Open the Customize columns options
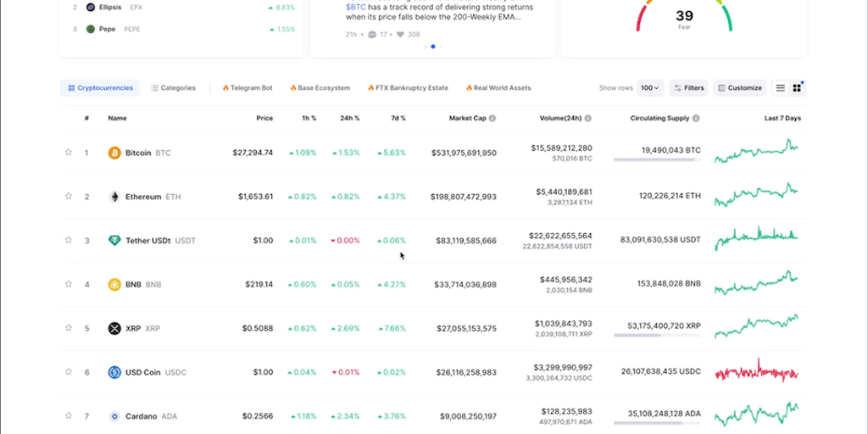This screenshot has height=434, width=868. click(739, 88)
